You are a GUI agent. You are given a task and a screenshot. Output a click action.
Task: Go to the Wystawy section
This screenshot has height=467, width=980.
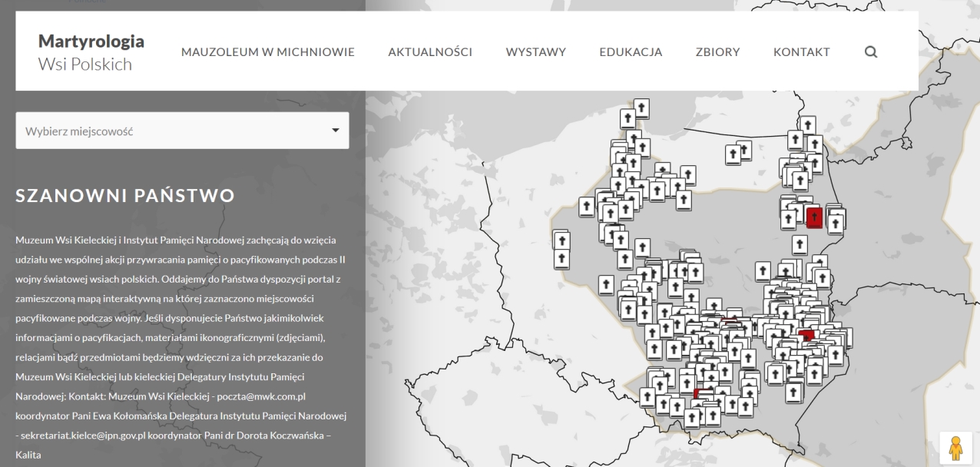pyautogui.click(x=535, y=52)
